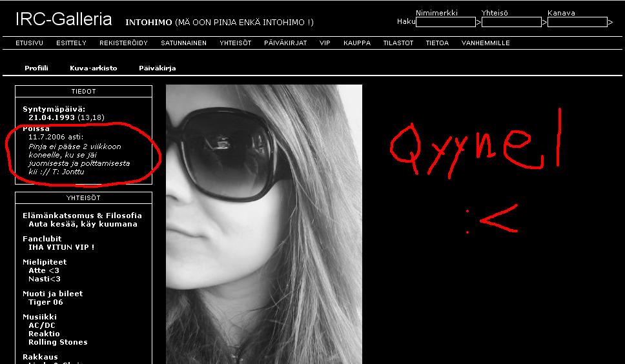Go to Rekisteröidy in the navigation bar
625x364 pixels.
coord(123,43)
